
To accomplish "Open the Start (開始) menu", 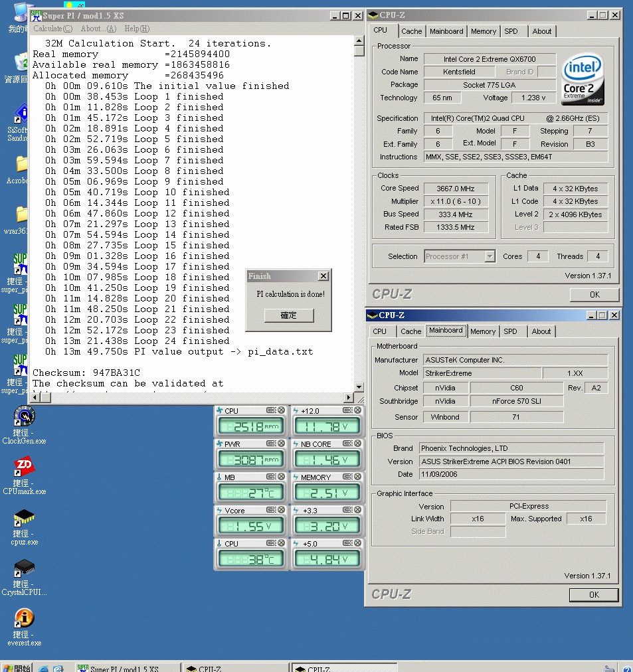I will click(17, 668).
